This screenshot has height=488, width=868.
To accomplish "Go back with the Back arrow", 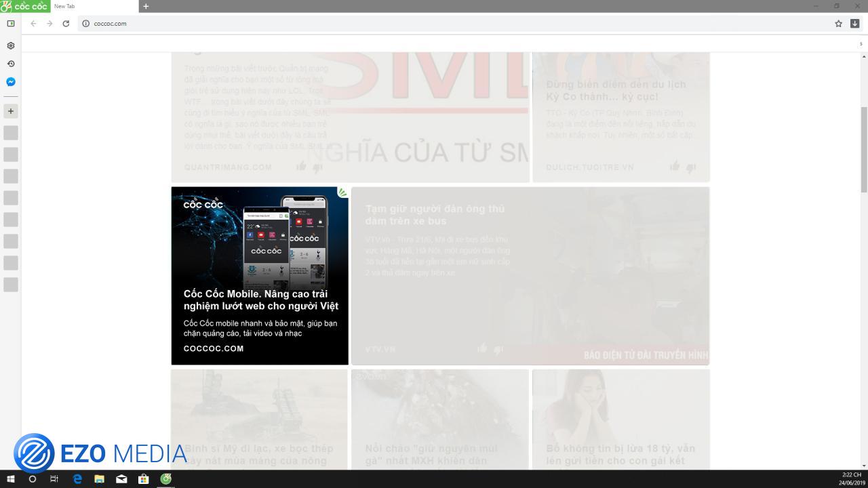I will point(33,23).
